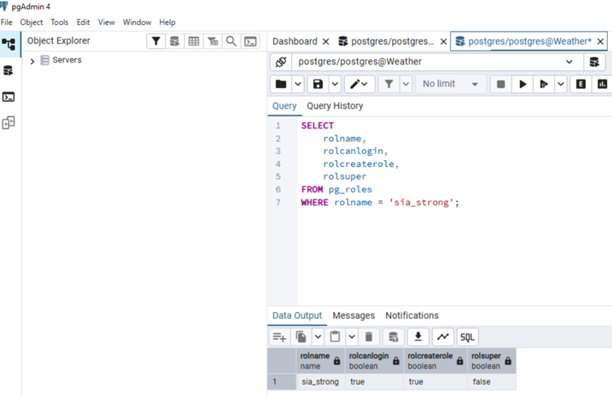This screenshot has height=397, width=612.
Task: Open the Tools menu
Action: (x=59, y=22)
